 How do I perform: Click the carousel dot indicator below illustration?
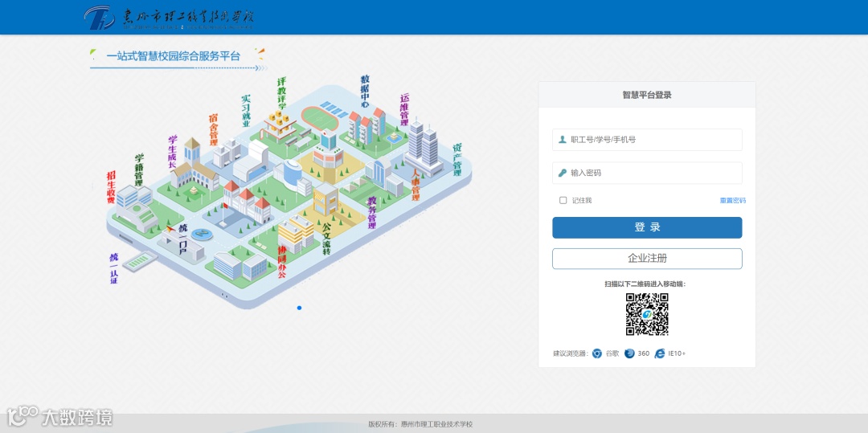(x=300, y=308)
